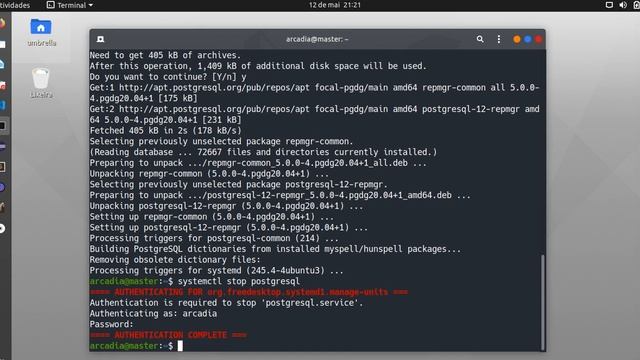640x360 pixels.
Task: Click 'Selecting previously unselected package repmgr-common.' line
Action: pos(221,141)
